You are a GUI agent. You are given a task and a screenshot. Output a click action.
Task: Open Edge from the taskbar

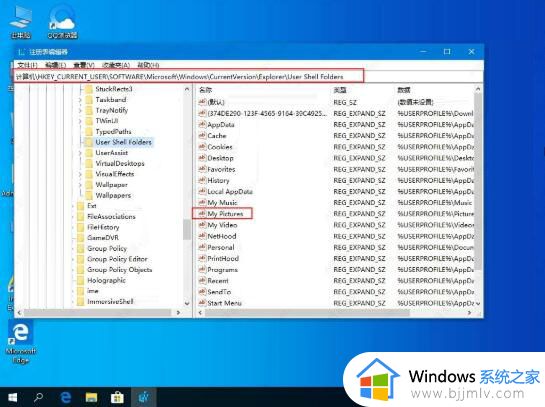65,397
